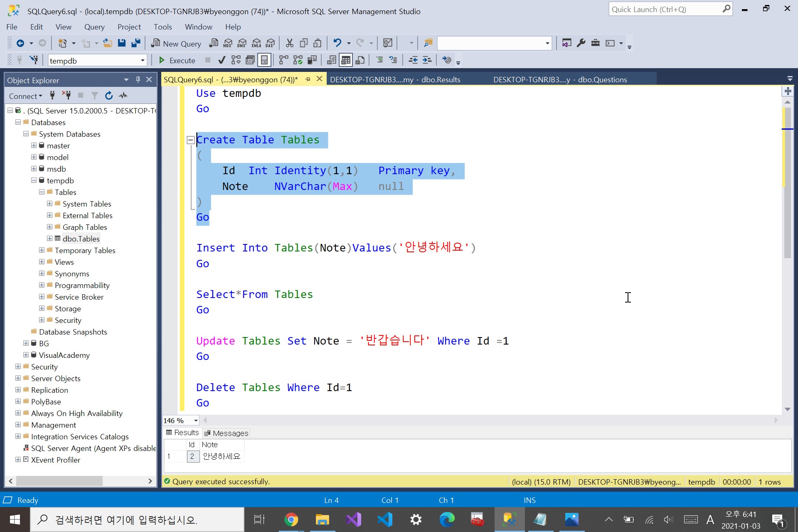
Task: Switch to dbo.Questions tab
Action: (x=560, y=79)
